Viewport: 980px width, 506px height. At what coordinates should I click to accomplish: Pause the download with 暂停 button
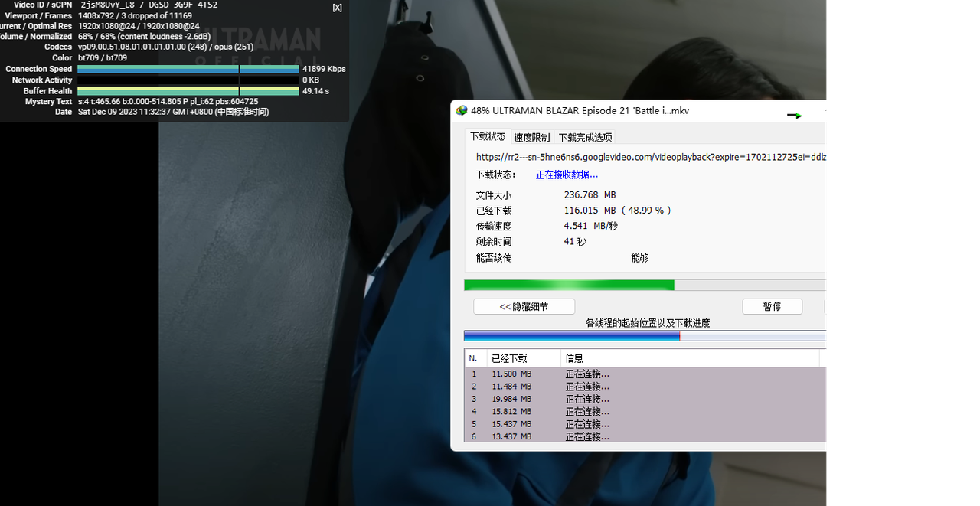(x=772, y=306)
